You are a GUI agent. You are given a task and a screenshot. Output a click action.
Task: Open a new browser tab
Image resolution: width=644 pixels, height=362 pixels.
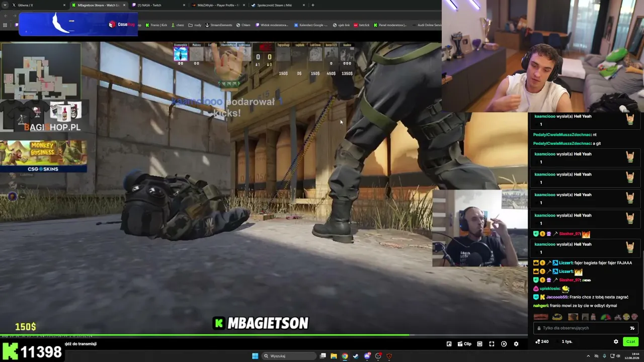pyautogui.click(x=313, y=5)
